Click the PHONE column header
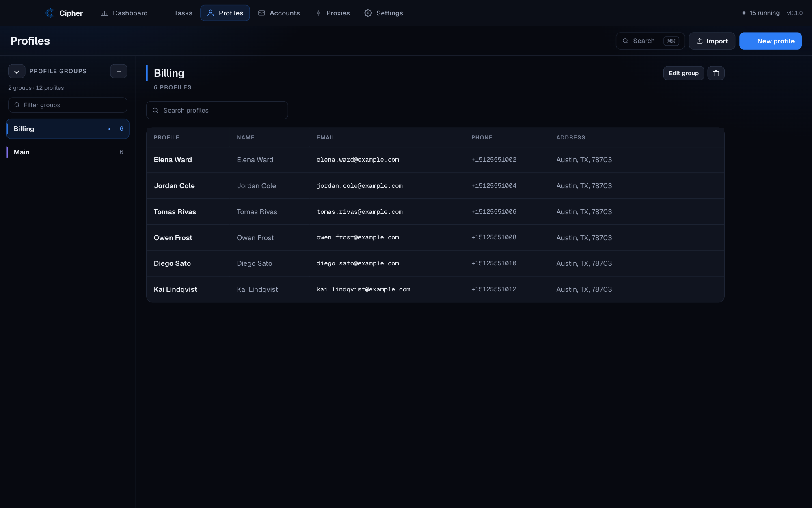Screen dimensions: 812x508 tap(482, 137)
